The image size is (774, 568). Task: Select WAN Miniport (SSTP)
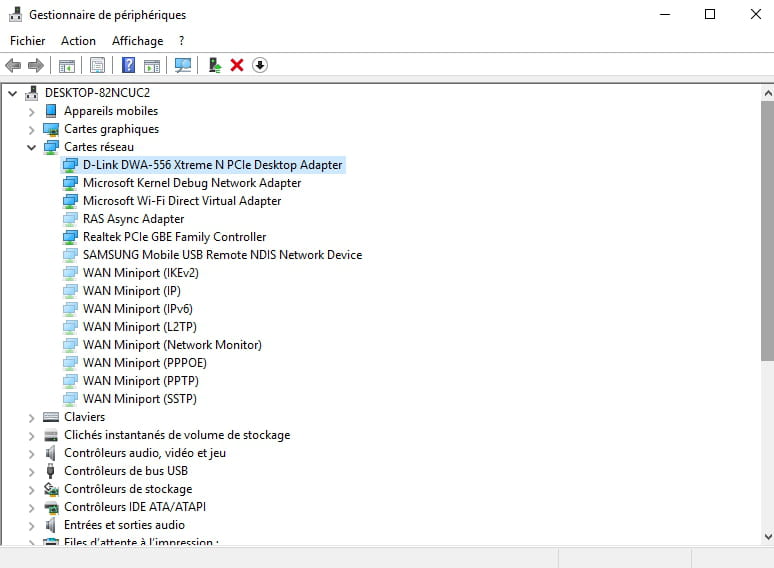tap(140, 399)
